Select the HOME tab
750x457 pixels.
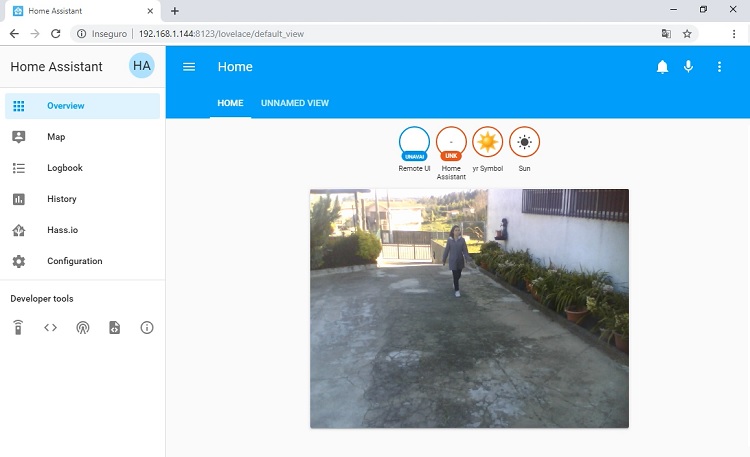pos(230,103)
